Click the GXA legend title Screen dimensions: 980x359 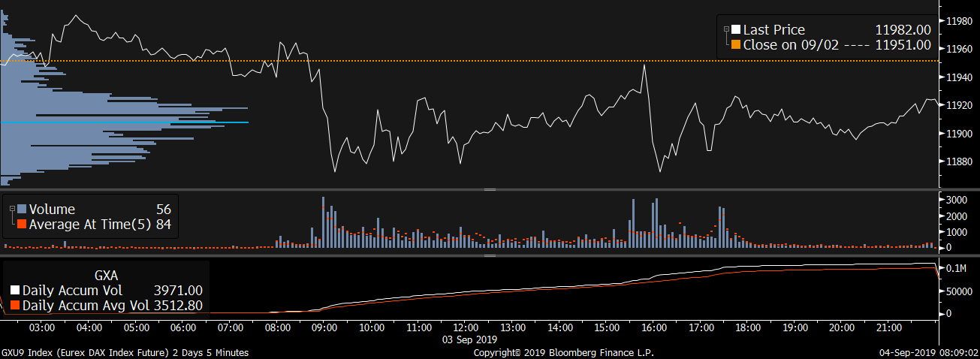coord(106,276)
